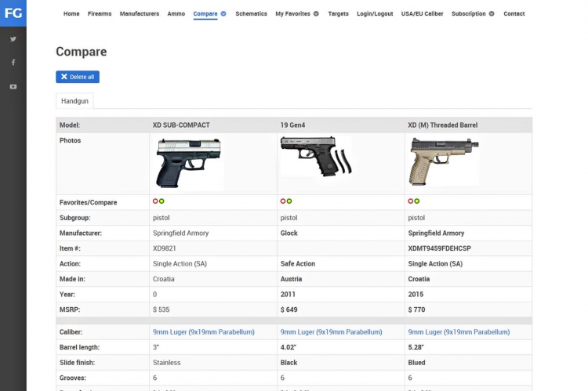This screenshot has height=391, width=588.
Task: Click the Compare page heading
Action: [x=82, y=52]
